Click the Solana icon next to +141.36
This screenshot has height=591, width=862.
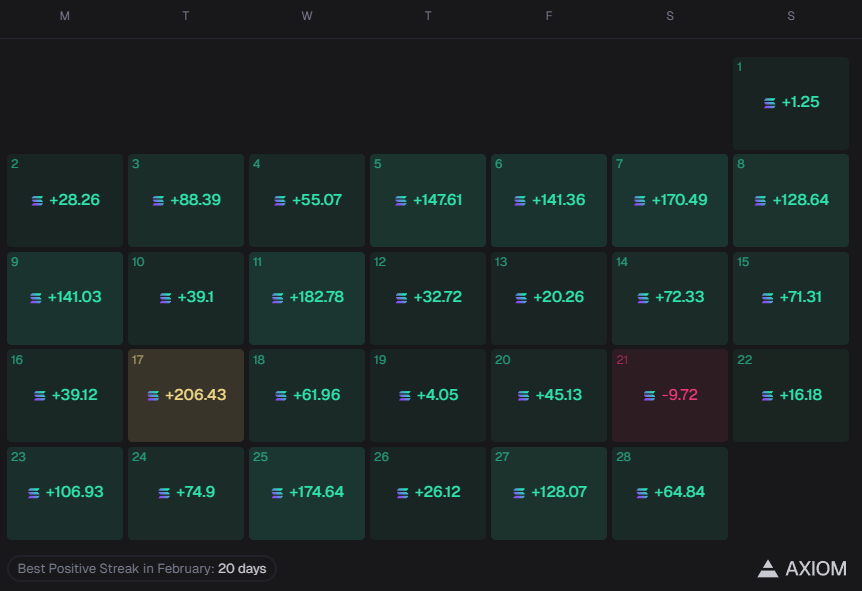tap(520, 201)
